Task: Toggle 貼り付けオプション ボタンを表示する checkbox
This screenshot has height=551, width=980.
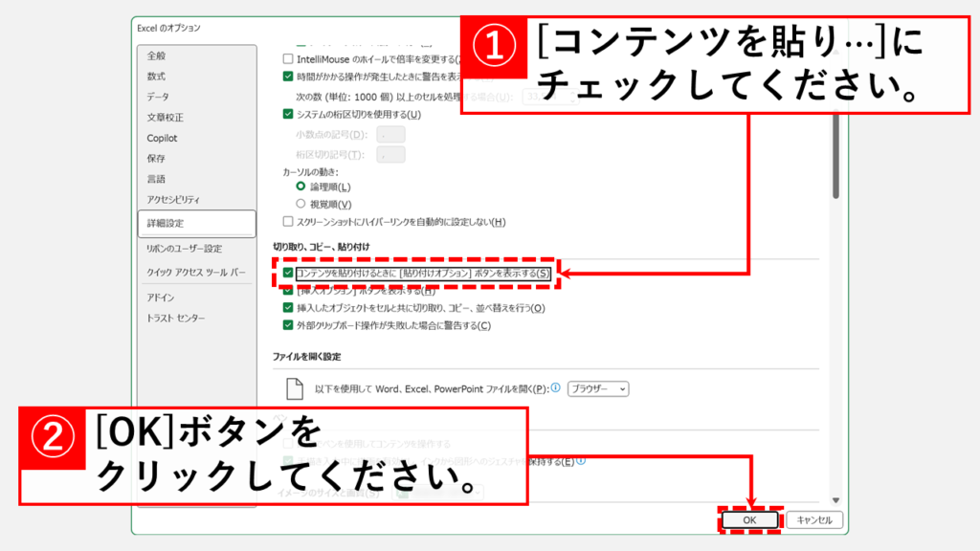Action: click(x=288, y=273)
